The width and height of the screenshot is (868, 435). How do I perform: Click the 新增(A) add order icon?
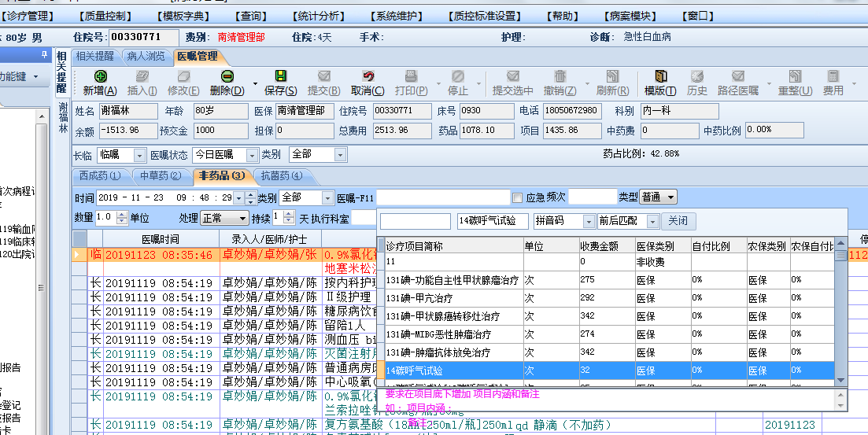click(100, 76)
